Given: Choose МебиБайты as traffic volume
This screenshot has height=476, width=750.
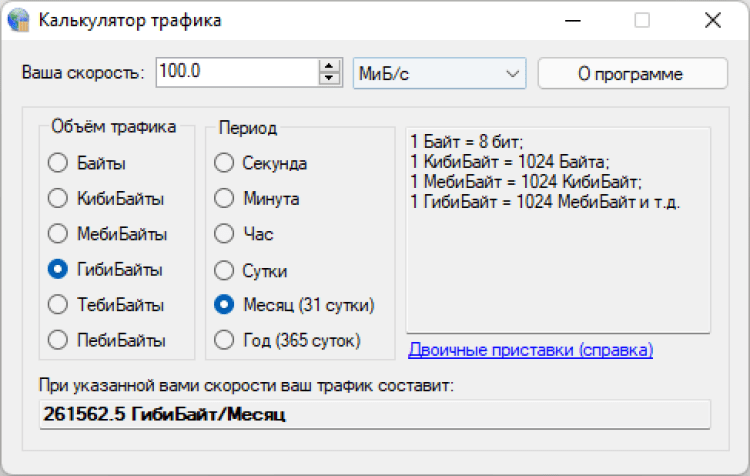Looking at the screenshot, I should coord(58,234).
